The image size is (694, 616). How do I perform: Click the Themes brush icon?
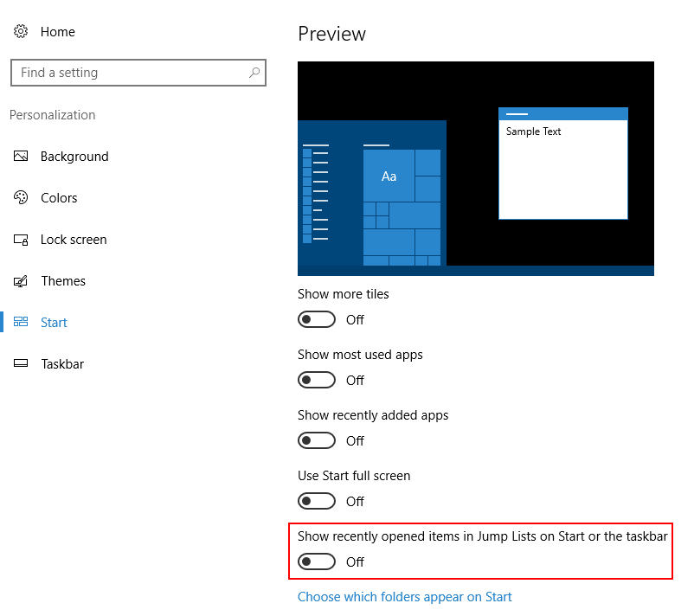[x=21, y=281]
